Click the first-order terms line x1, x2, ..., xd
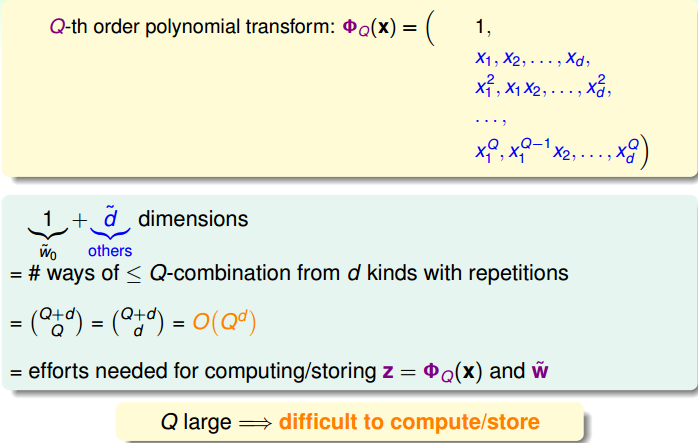The height and width of the screenshot is (443, 698). point(530,60)
